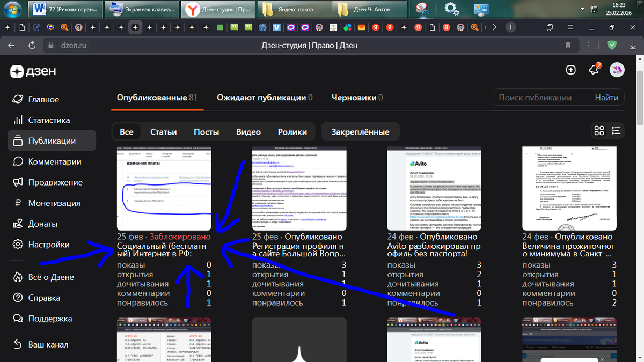Image resolution: width=644 pixels, height=362 pixels.
Task: Filter publications by Видео
Action: tap(248, 131)
